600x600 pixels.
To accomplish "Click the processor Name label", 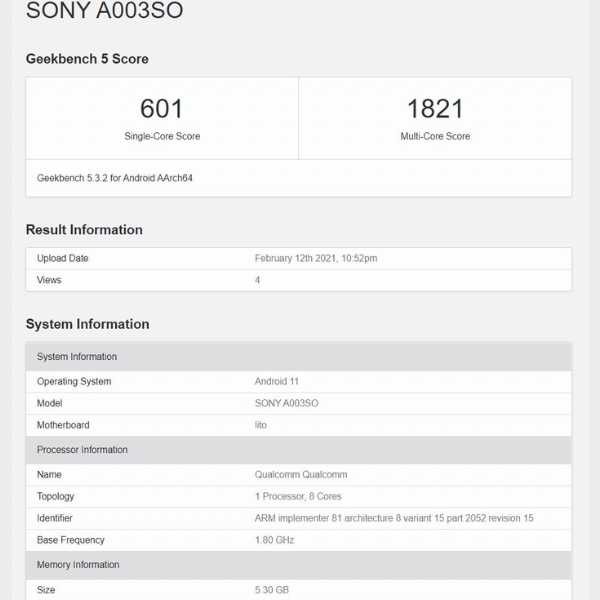I will click(49, 474).
